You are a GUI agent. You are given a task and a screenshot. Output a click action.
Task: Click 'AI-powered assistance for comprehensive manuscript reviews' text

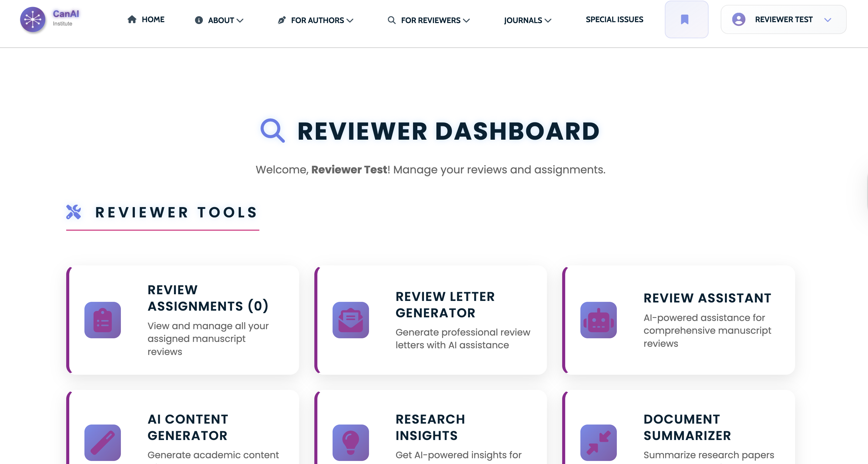coord(707,331)
